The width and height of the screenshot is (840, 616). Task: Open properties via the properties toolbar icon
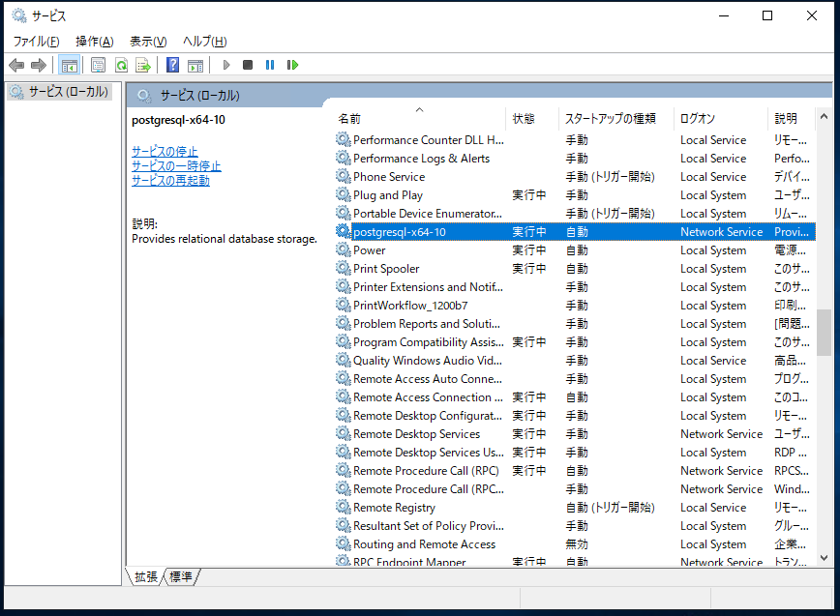98,65
